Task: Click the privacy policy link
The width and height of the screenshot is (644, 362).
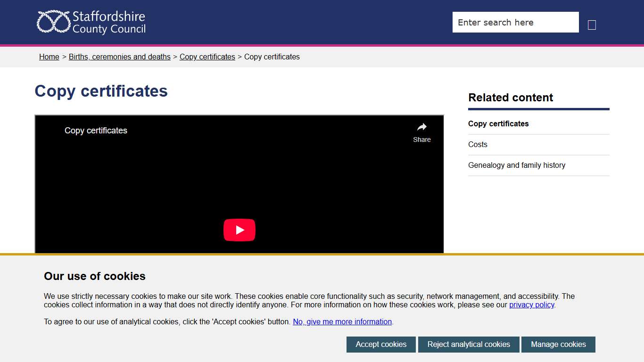Action: click(x=531, y=304)
